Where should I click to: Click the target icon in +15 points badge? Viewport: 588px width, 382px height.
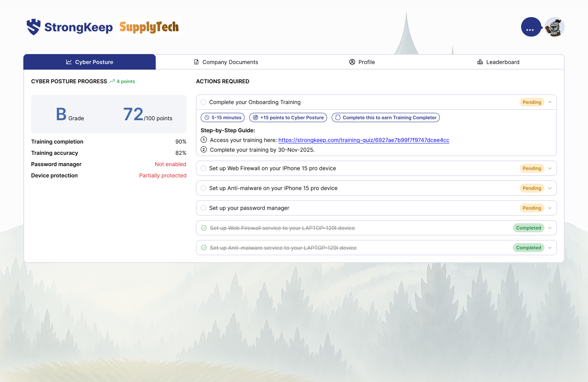coord(255,117)
